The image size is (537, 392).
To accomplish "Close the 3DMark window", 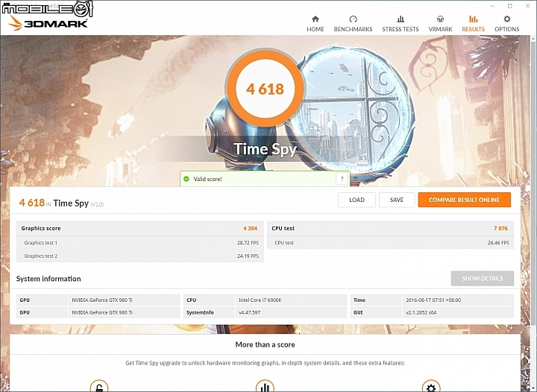I will [528, 6].
